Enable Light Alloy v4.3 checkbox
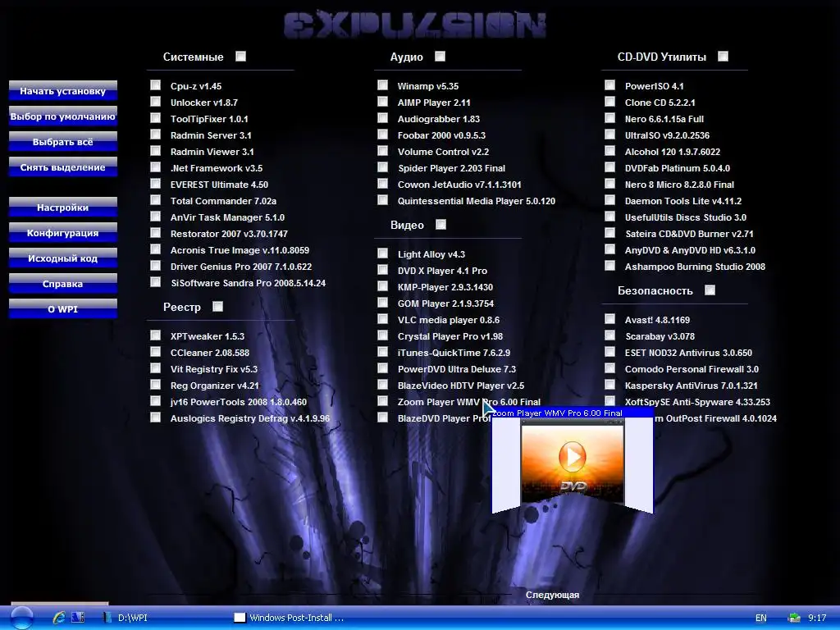Viewport: 840px width, 630px height. click(x=382, y=253)
